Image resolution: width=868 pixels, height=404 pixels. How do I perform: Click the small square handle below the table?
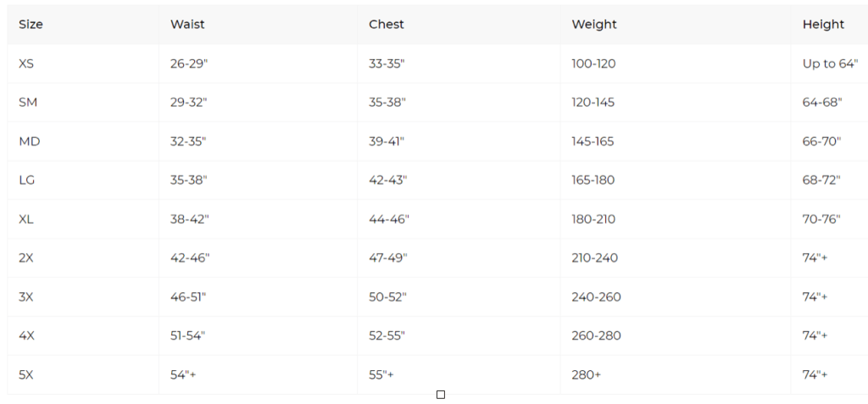click(441, 395)
